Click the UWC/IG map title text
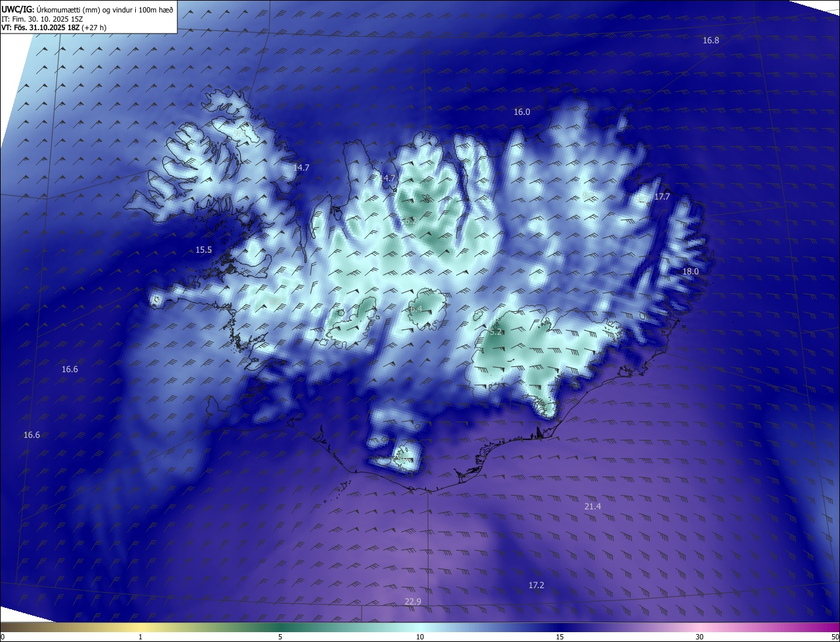 coord(87,9)
